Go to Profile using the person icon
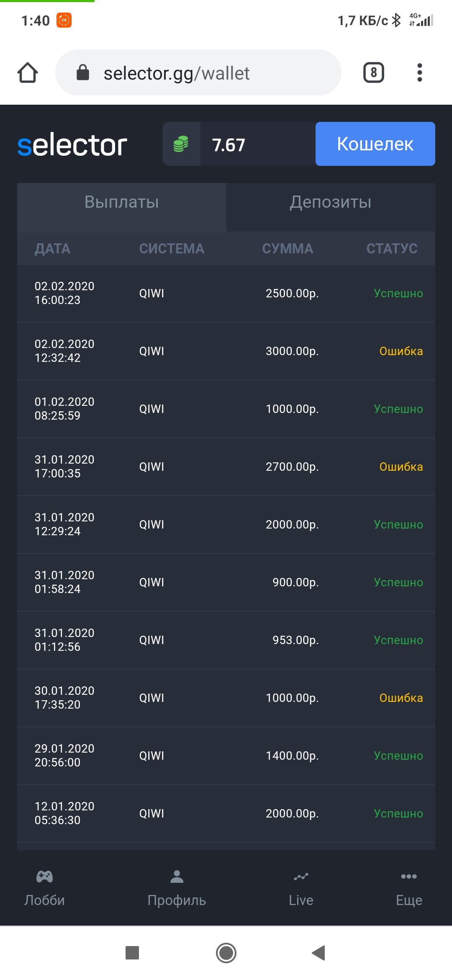The height and width of the screenshot is (980, 452). [177, 877]
